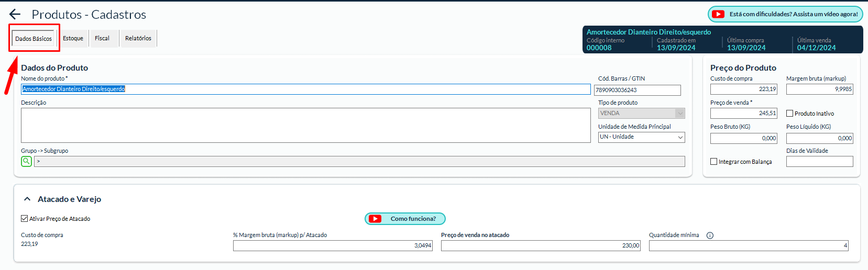The width and height of the screenshot is (868, 270).
Task: Go to the Relatórios tab
Action: [x=138, y=38]
